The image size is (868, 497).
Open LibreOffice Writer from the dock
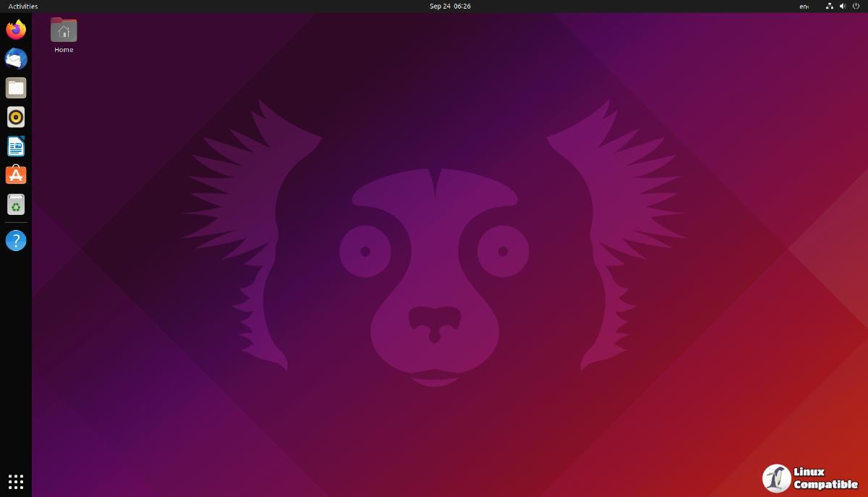coord(16,146)
